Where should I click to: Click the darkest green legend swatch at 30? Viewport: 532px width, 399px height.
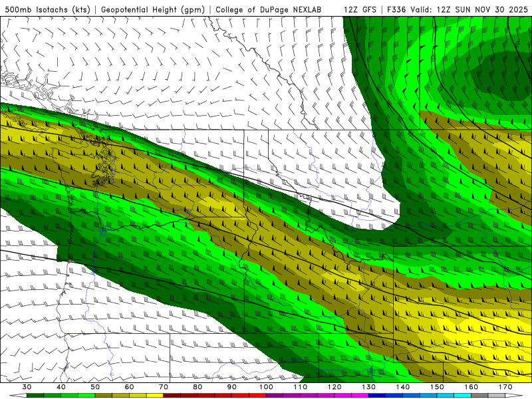(x=35, y=396)
